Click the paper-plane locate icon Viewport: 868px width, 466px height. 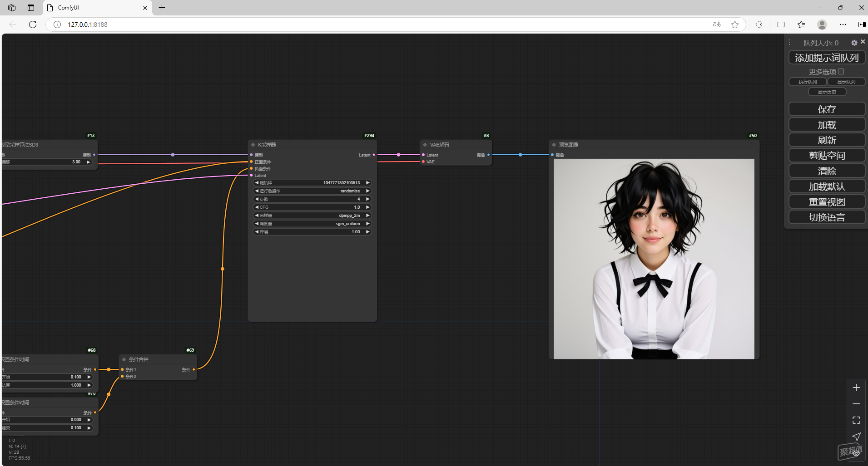click(x=856, y=437)
